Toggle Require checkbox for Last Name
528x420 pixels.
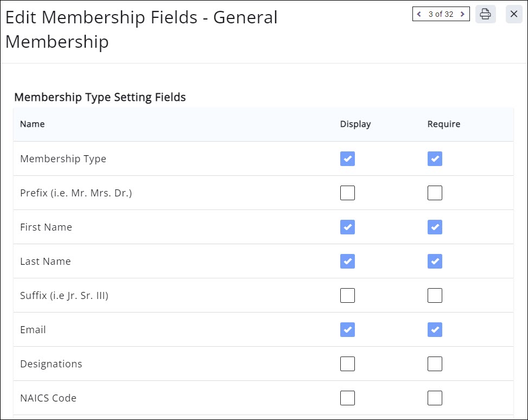[x=435, y=262]
